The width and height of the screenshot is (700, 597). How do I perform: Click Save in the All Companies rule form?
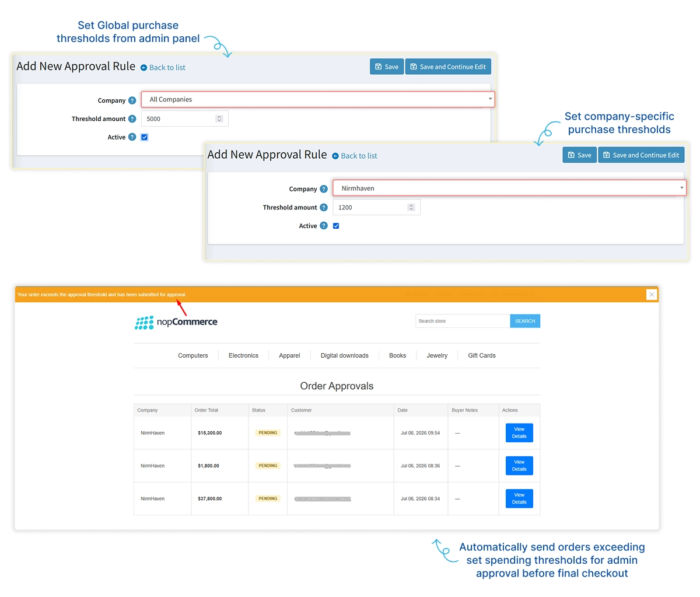pos(387,67)
